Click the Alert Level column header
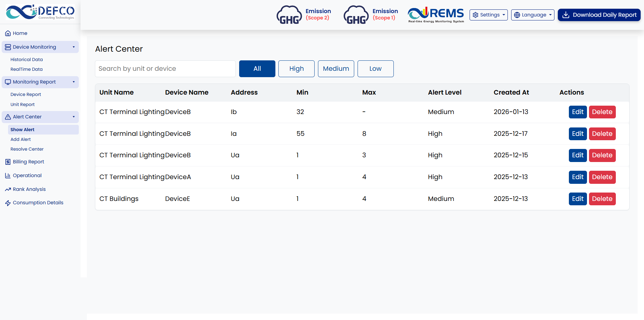Viewport: 644px width, 320px height. [445, 93]
